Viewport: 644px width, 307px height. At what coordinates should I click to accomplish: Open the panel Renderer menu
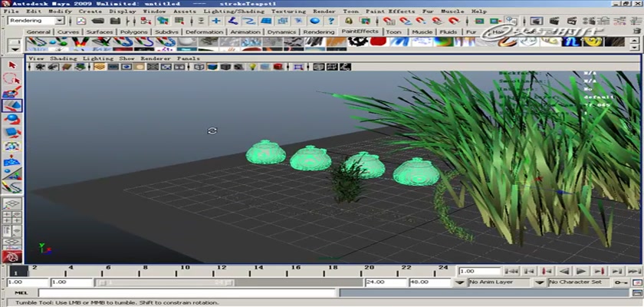point(155,58)
